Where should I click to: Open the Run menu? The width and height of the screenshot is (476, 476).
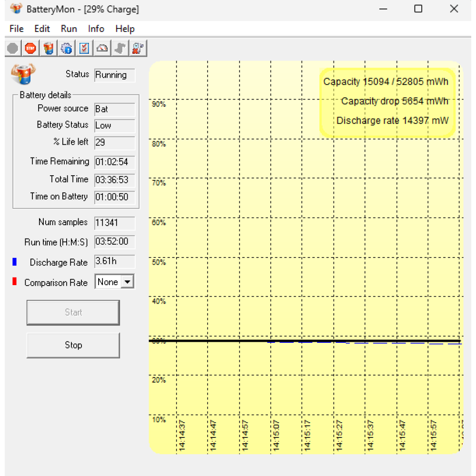pos(69,29)
